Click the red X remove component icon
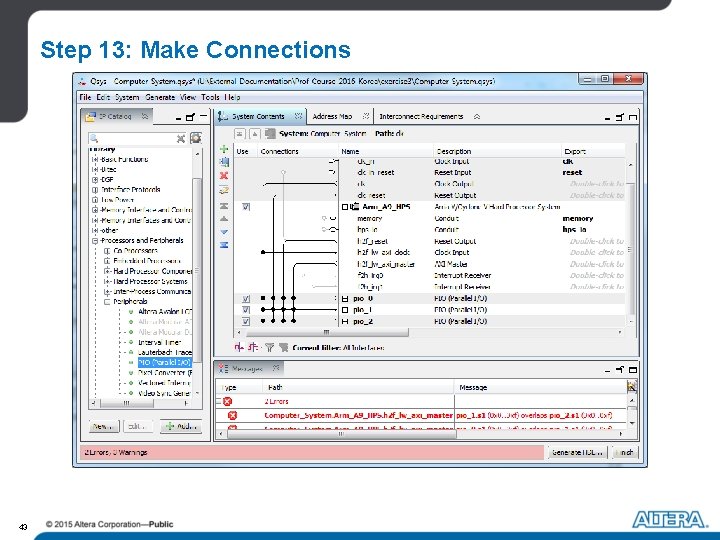The height and width of the screenshot is (540, 720). pyautogui.click(x=224, y=175)
